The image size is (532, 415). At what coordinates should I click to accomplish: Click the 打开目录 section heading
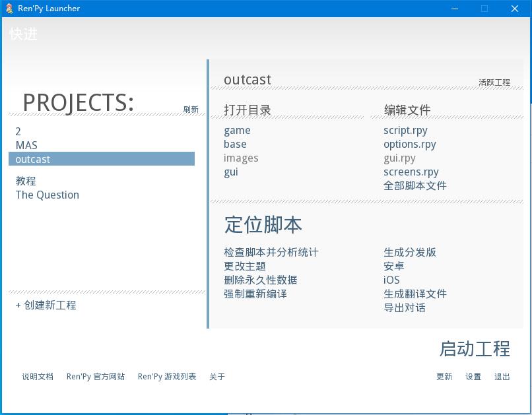pyautogui.click(x=248, y=110)
